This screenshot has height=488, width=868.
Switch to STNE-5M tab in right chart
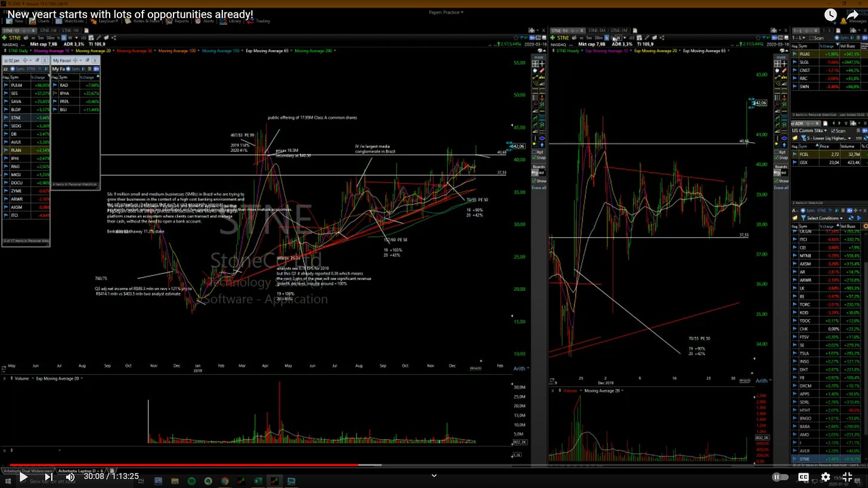coord(597,30)
